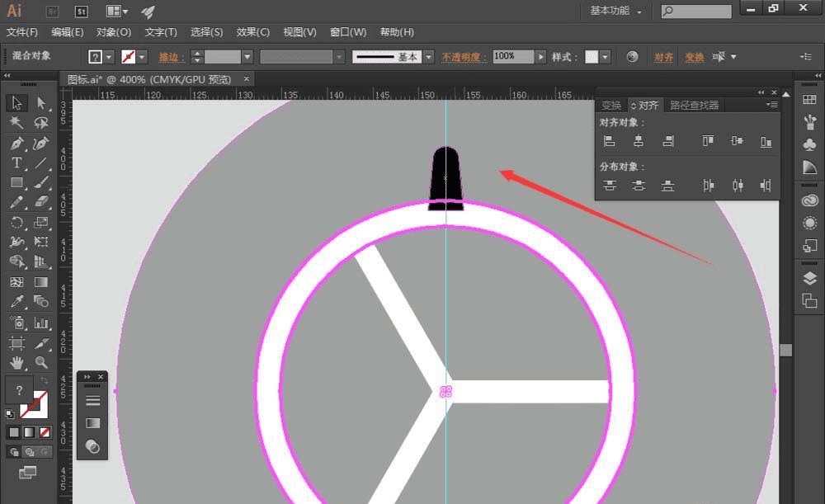Set paint mode to None
Screen dimensions: 825x504
tap(45, 432)
